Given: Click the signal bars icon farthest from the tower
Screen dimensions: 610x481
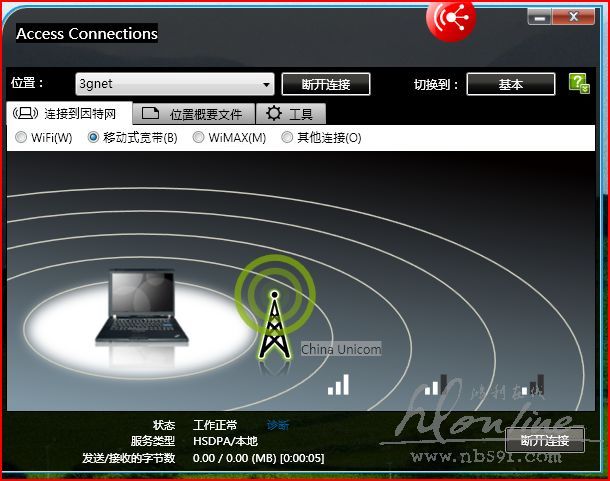Looking at the screenshot, I should (x=535, y=384).
